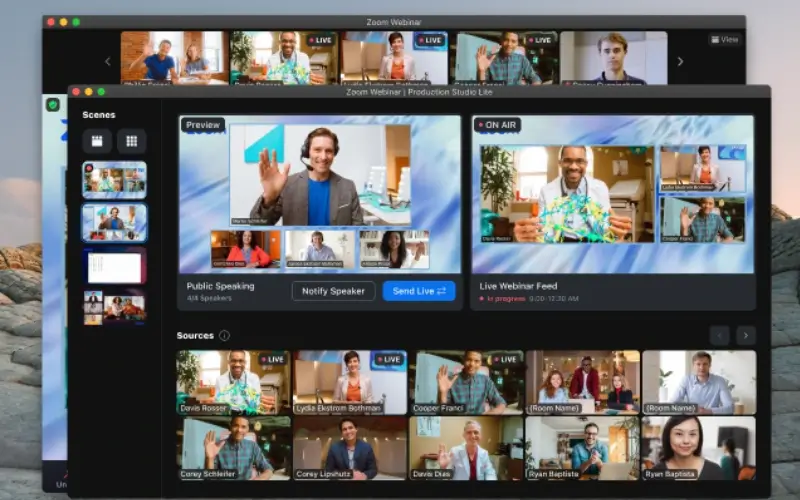The height and width of the screenshot is (500, 800).
Task: Click the Send Live button
Action: click(419, 291)
